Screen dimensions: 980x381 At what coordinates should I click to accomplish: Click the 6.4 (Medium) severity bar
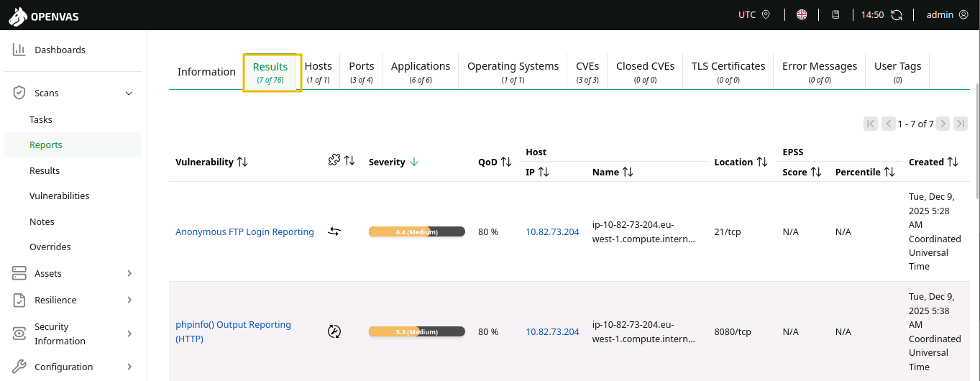tap(417, 231)
